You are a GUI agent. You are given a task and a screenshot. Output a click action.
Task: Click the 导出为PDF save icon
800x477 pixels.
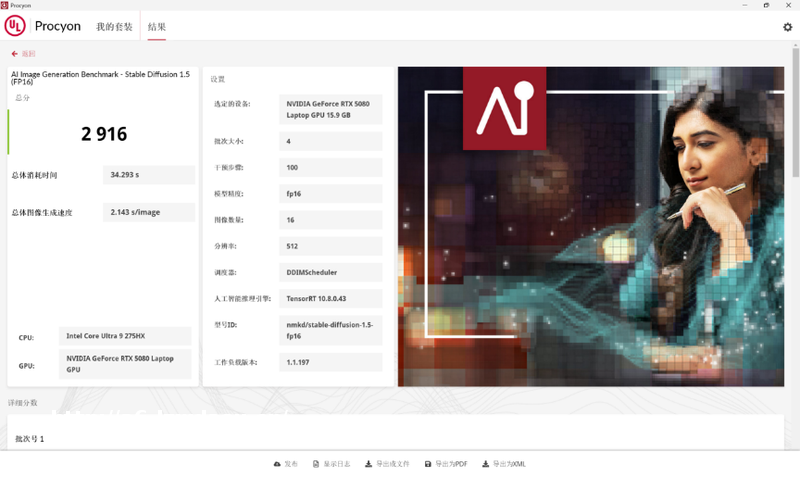pos(428,464)
